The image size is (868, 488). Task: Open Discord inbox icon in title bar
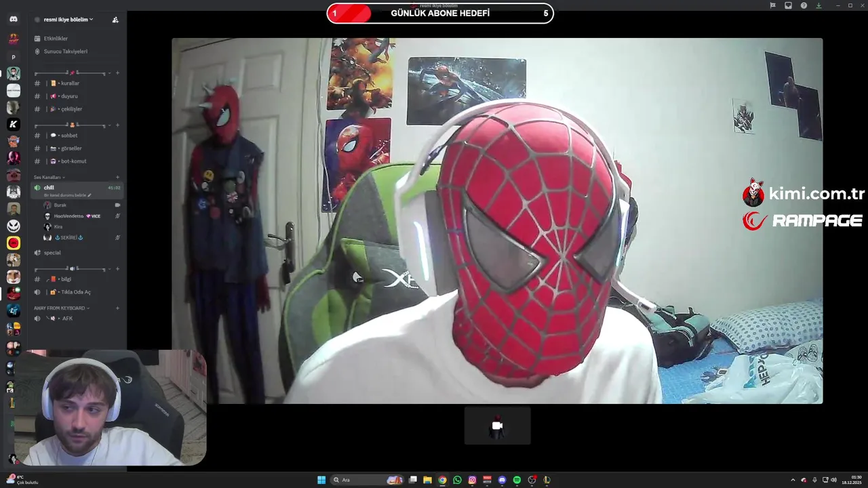coord(788,5)
